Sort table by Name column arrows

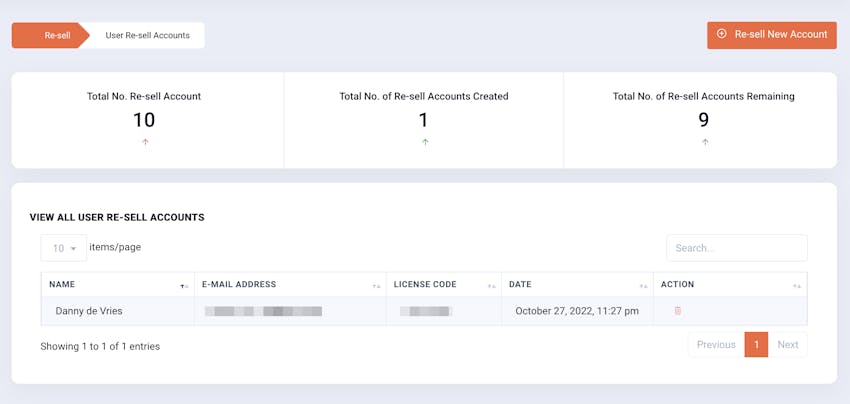coord(184,286)
